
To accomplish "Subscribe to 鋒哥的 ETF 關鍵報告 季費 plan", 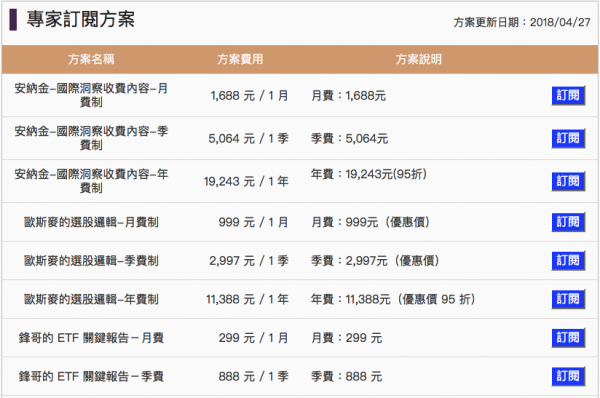I will tap(568, 377).
